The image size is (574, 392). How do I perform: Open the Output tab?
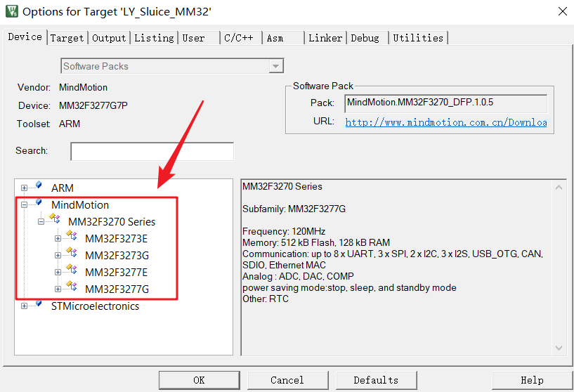[109, 38]
